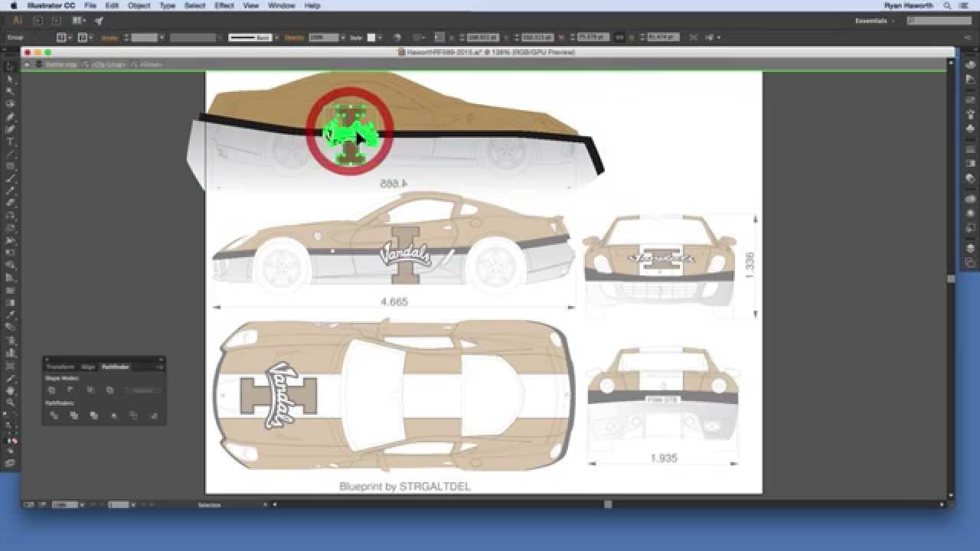
Task: Open the Essentials workspace switcher
Action: 874,21
